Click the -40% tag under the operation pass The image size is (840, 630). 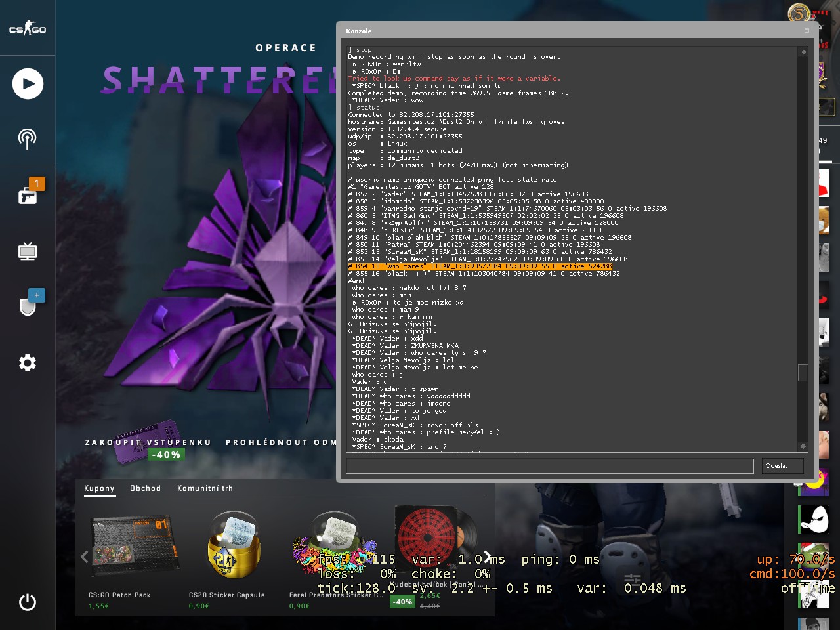pyautogui.click(x=165, y=455)
